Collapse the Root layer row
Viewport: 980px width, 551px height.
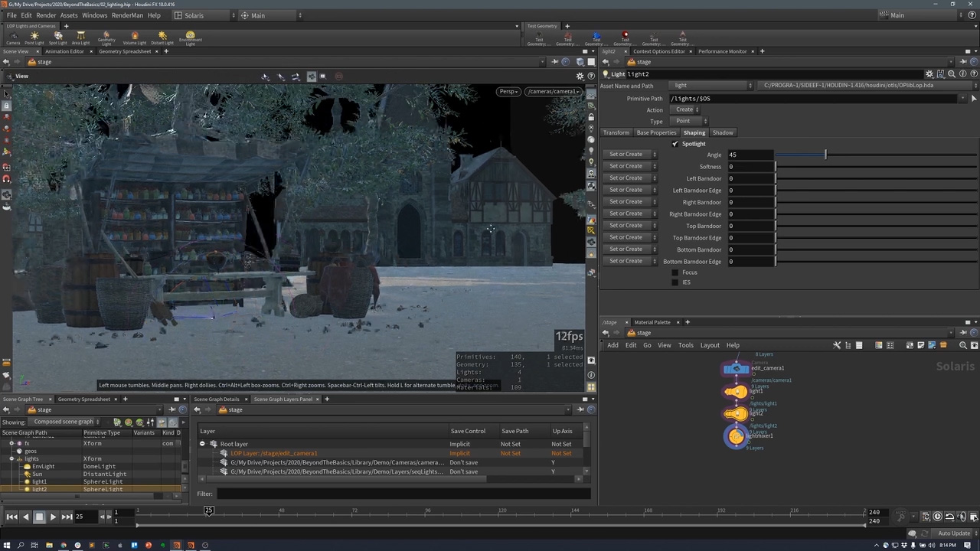pyautogui.click(x=202, y=444)
